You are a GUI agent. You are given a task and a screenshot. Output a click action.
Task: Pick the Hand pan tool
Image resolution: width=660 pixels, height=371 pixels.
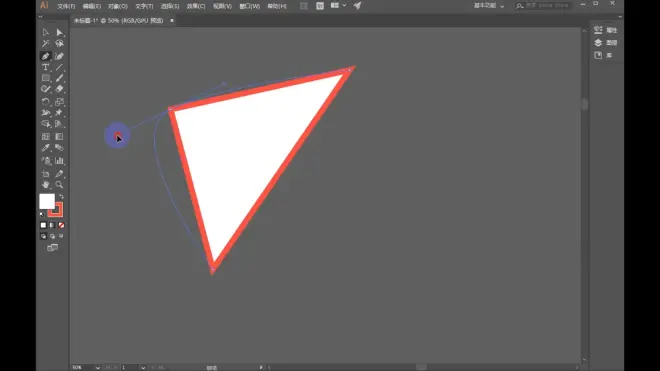[x=45, y=184]
